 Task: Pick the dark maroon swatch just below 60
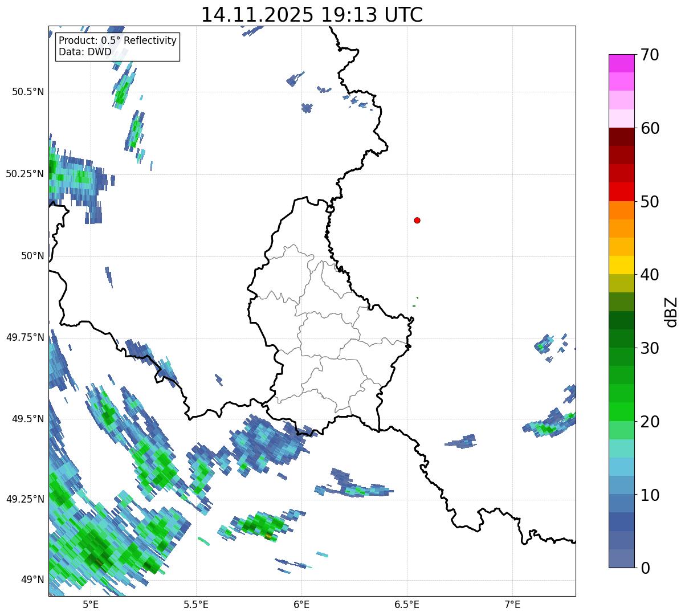[622, 137]
